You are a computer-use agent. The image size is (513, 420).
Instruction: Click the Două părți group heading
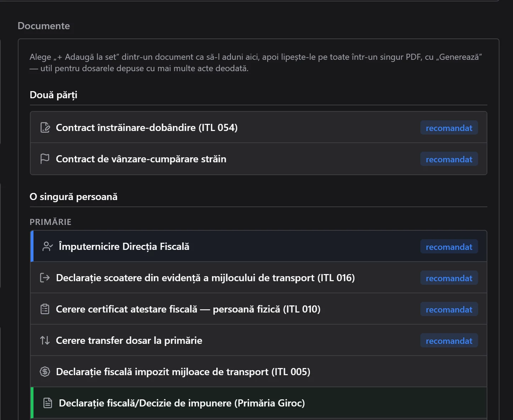point(53,95)
